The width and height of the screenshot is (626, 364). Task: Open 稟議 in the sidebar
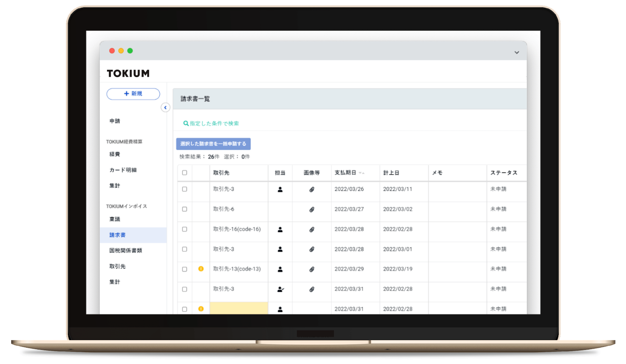[x=115, y=219]
